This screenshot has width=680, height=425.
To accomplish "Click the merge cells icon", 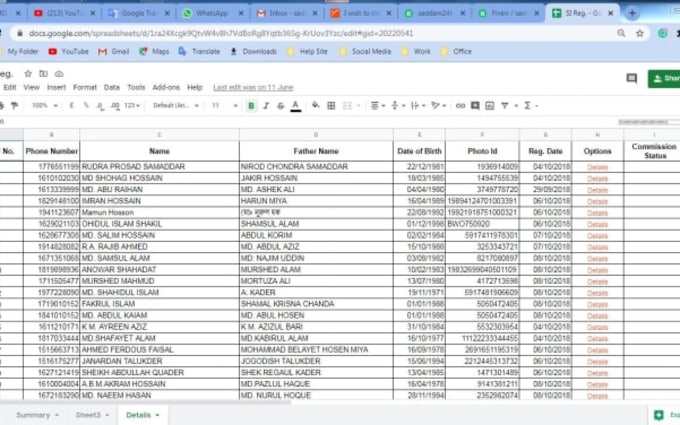I will coord(347,105).
